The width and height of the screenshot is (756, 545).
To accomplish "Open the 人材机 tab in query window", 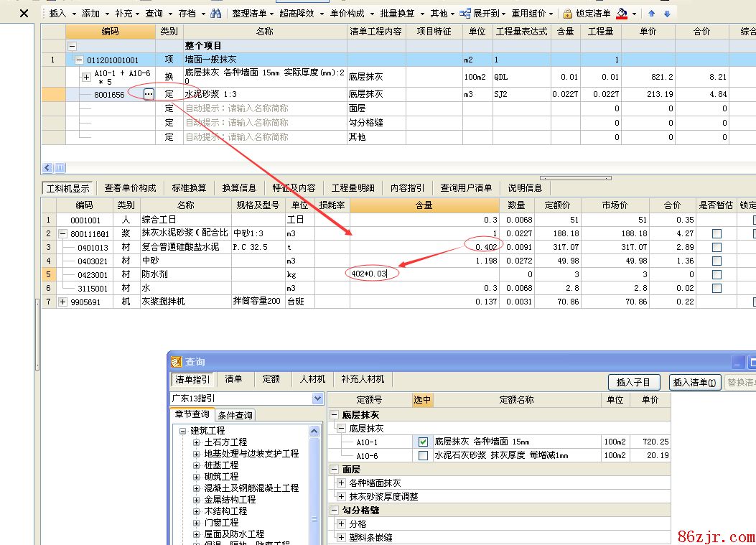I will (x=312, y=379).
